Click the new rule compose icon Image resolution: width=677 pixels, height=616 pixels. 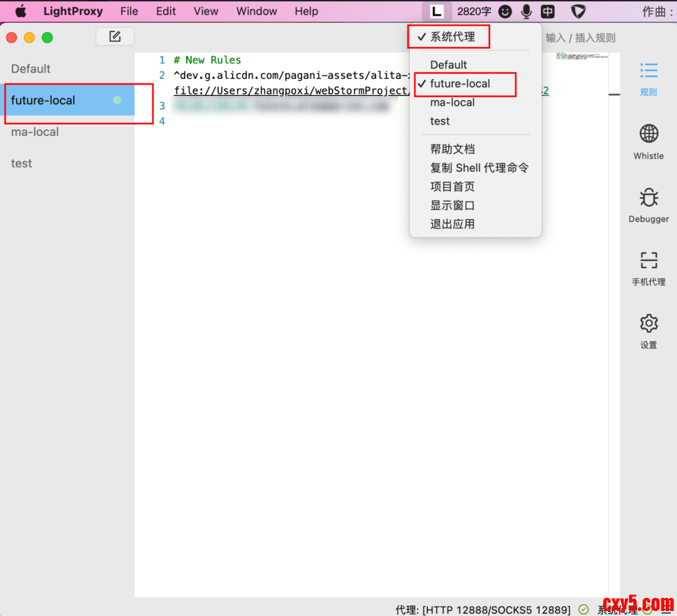click(x=115, y=37)
